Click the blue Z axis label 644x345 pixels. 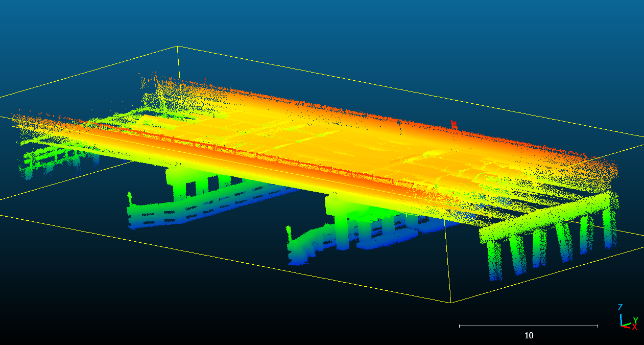click(x=620, y=308)
